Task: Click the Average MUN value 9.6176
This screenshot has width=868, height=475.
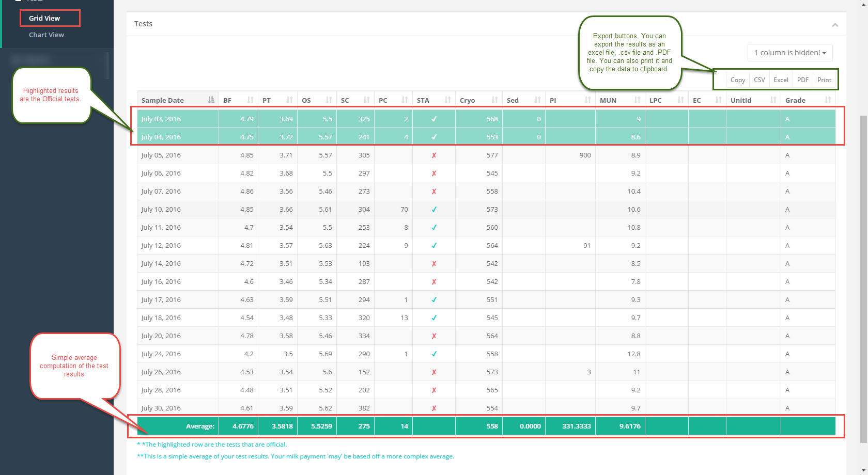Action: (x=630, y=426)
